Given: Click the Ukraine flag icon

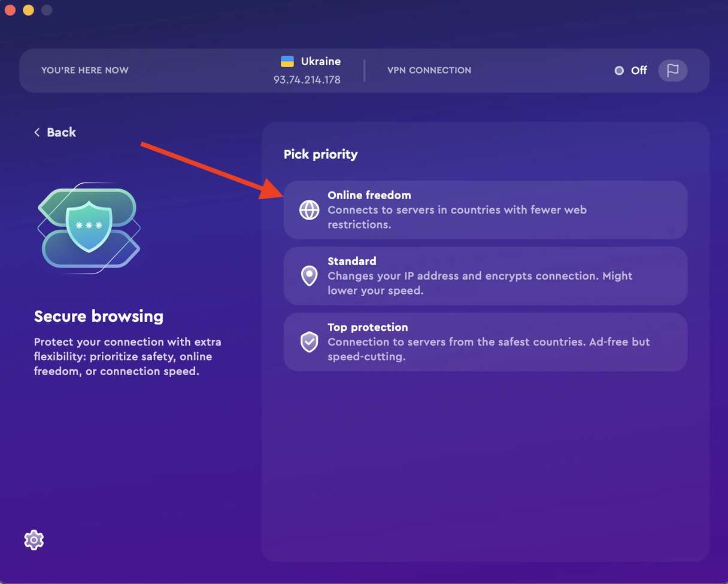Looking at the screenshot, I should click(x=287, y=61).
